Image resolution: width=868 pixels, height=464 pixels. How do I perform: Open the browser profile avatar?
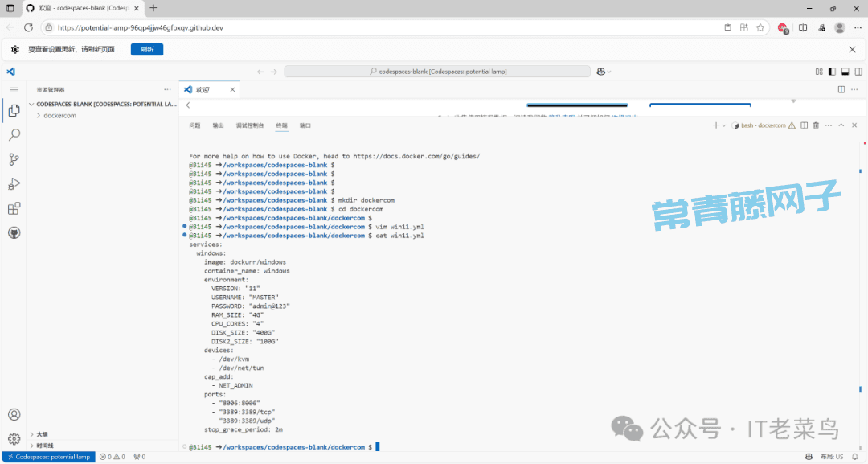click(x=840, y=27)
